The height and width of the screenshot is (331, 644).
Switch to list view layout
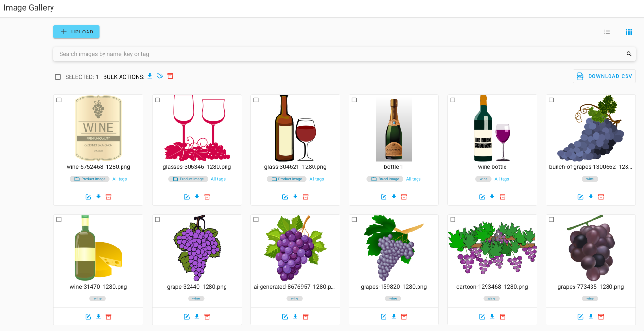coord(607,32)
